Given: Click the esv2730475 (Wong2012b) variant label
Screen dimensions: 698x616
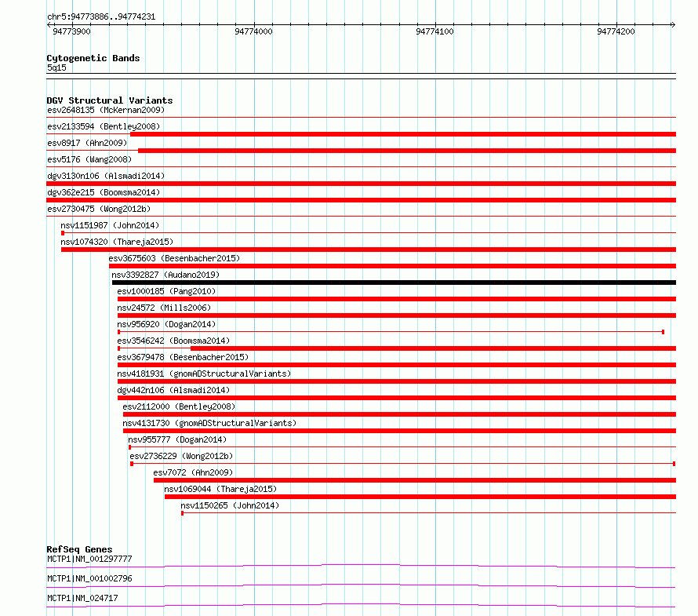Looking at the screenshot, I should 100,209.
